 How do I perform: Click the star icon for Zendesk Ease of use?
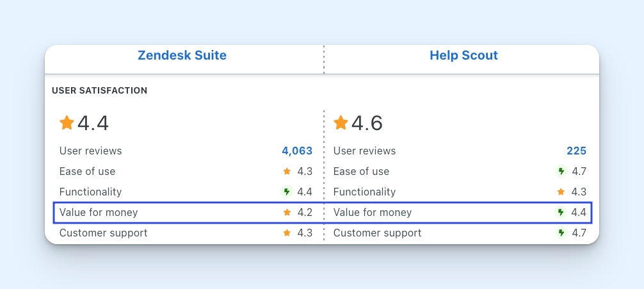(287, 172)
